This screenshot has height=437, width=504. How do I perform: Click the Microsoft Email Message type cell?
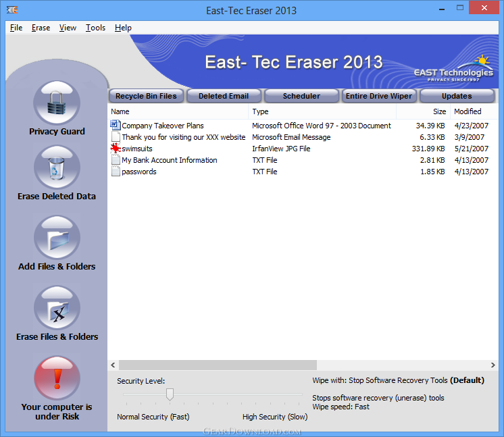pyautogui.click(x=291, y=137)
